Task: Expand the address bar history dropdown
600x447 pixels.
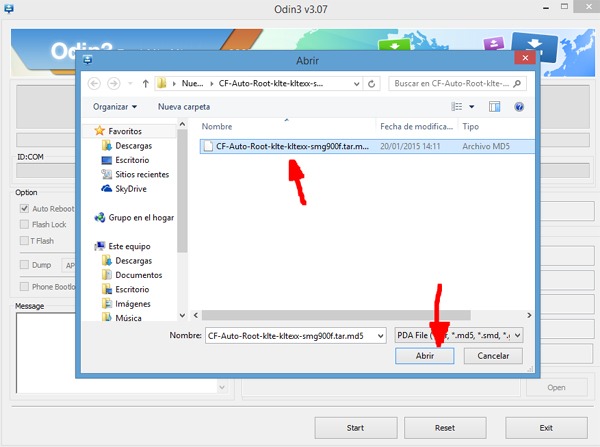Action: click(356, 84)
